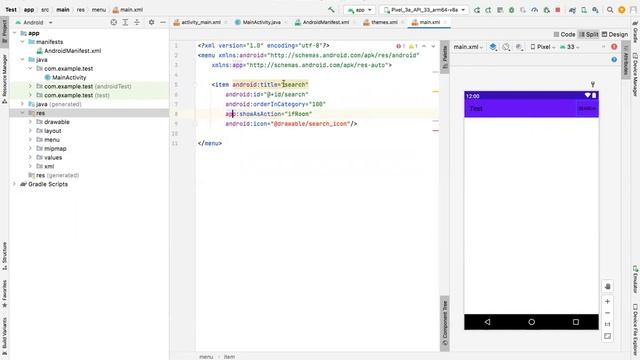Image resolution: width=640 pixels, height=360 pixels.
Task: Open the Component Tree side tab
Action: [x=444, y=322]
